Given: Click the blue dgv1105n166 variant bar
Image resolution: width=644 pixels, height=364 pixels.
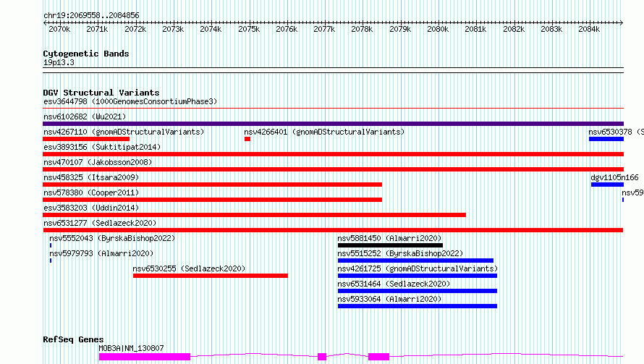Looking at the screenshot, I should point(607,185).
